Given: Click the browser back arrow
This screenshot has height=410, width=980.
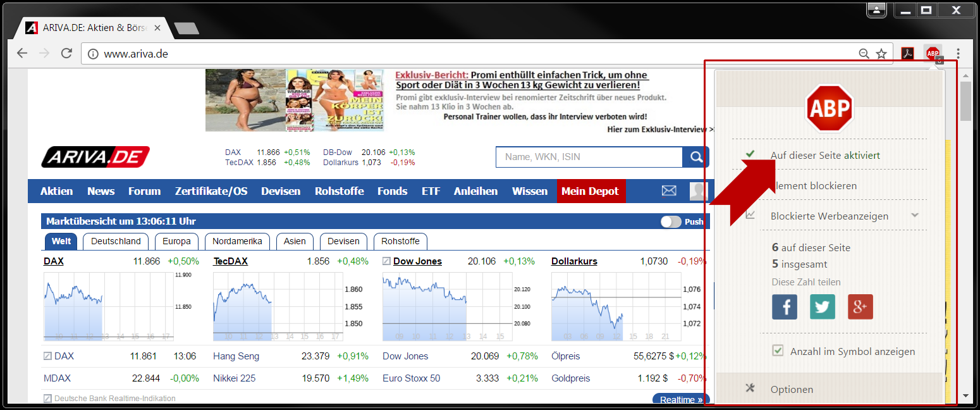Looking at the screenshot, I should [22, 54].
